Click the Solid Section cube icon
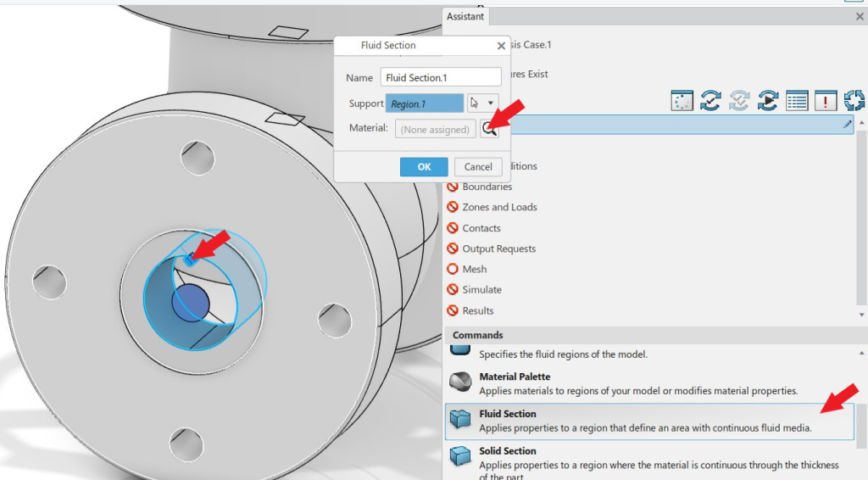 click(459, 456)
